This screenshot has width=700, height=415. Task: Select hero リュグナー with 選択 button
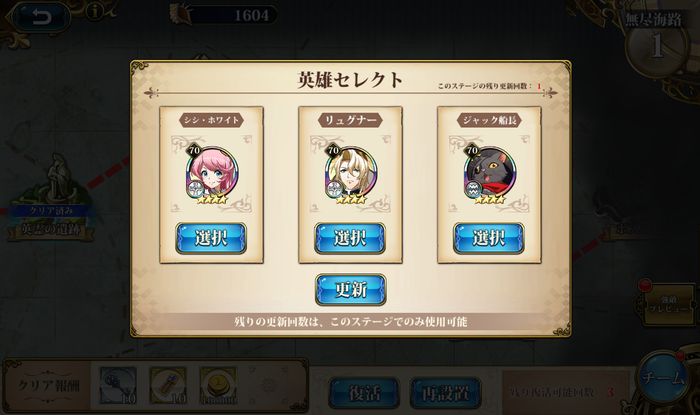tap(350, 238)
